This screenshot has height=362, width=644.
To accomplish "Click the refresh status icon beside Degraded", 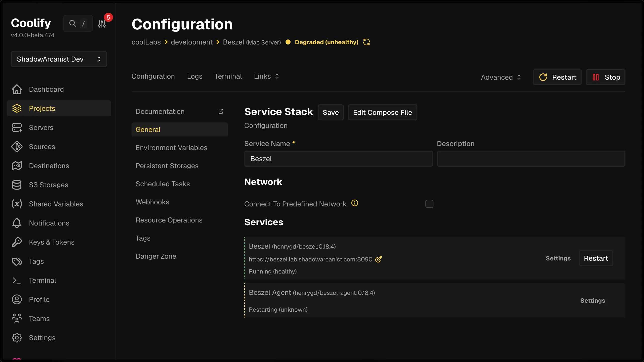I will pos(367,42).
